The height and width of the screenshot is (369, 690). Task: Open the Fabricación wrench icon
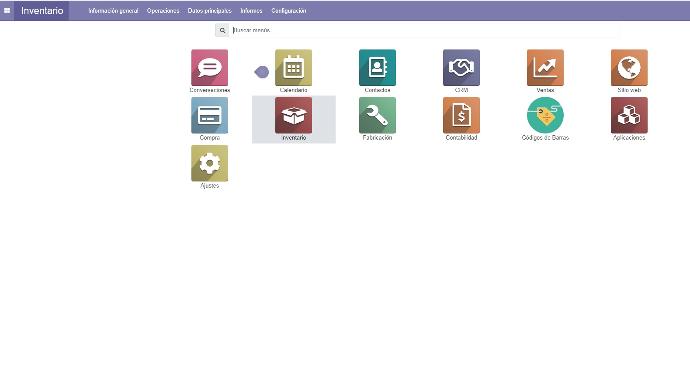378,115
